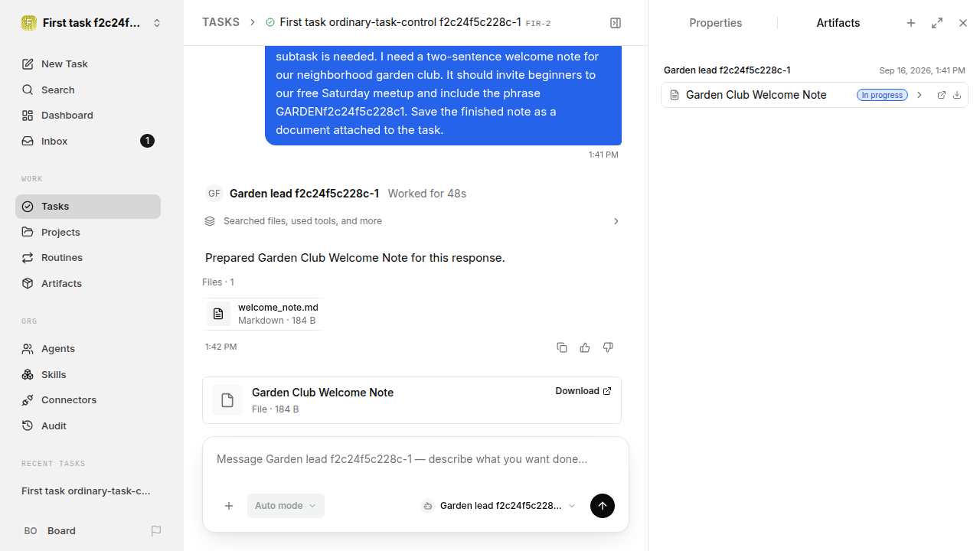
Task: Click the task status check icon in header
Action: (269, 23)
